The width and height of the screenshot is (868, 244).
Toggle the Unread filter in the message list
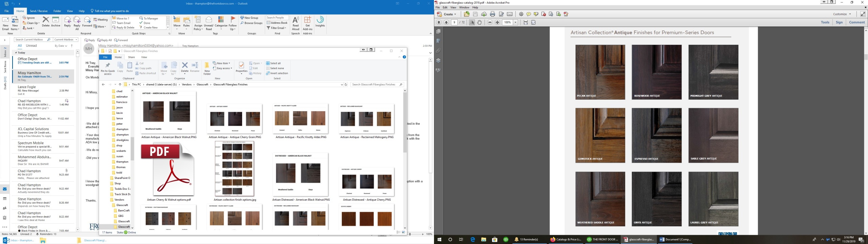pos(31,46)
